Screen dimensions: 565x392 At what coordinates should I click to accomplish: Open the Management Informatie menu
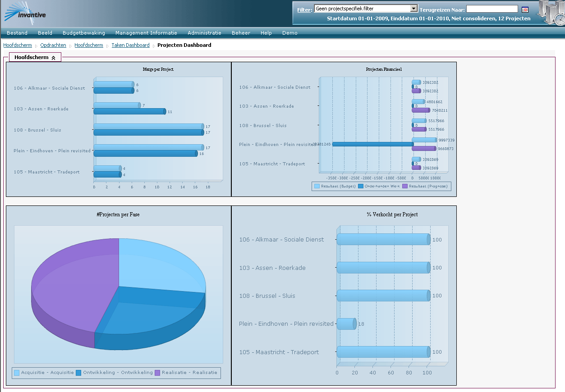click(x=146, y=32)
